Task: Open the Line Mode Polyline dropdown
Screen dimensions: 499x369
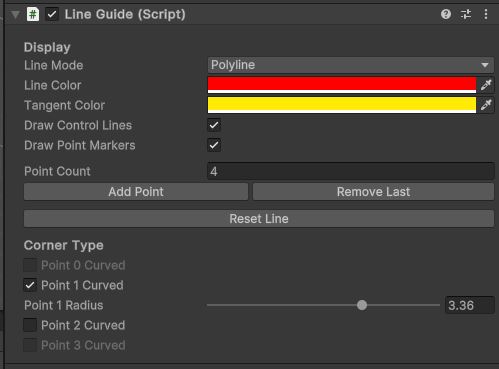Action: pos(351,65)
